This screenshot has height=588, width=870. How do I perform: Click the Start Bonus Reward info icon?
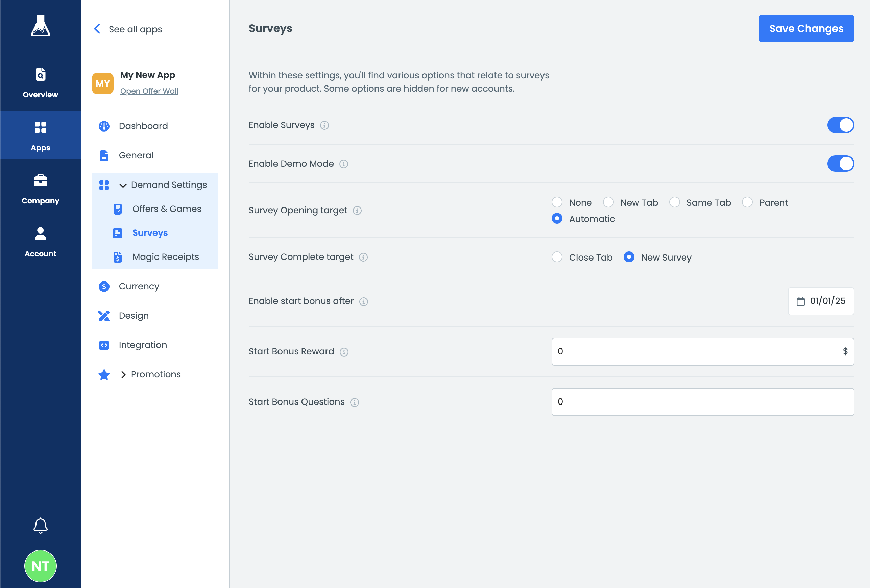click(x=344, y=352)
